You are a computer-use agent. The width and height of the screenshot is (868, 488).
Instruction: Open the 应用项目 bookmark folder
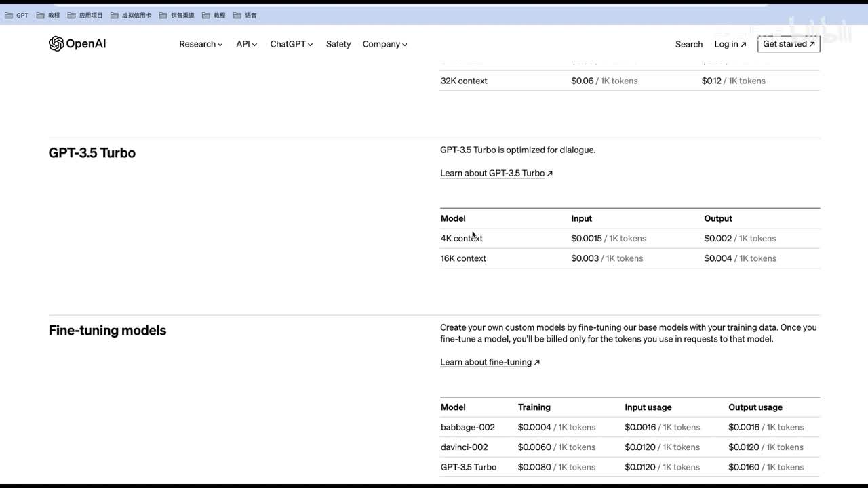85,15
